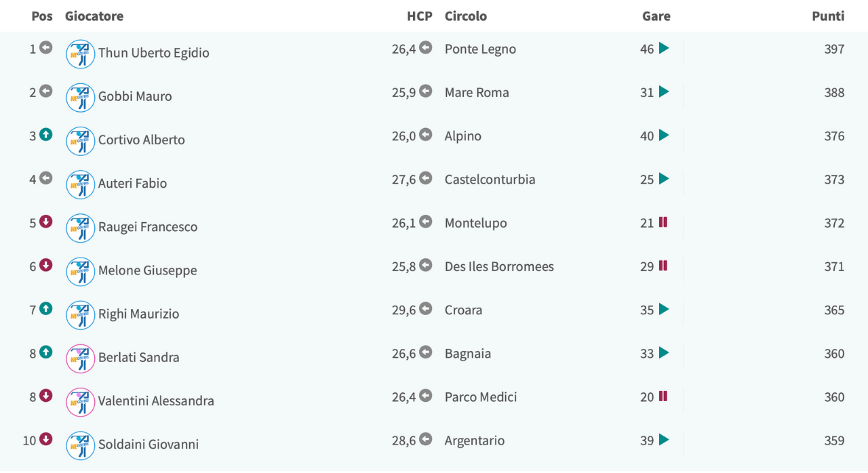The height and width of the screenshot is (473, 868).
Task: Open player Righi Maurizio's name link
Action: click(x=139, y=314)
